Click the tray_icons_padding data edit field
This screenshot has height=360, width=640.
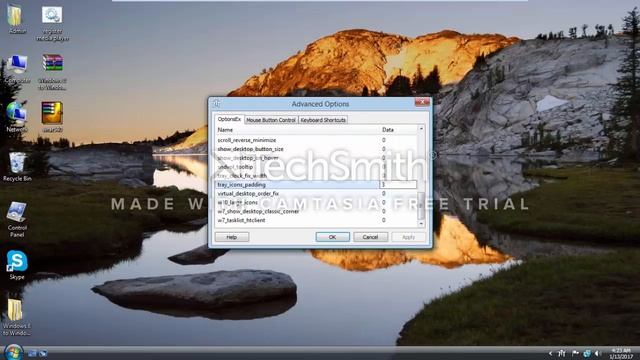[398, 185]
